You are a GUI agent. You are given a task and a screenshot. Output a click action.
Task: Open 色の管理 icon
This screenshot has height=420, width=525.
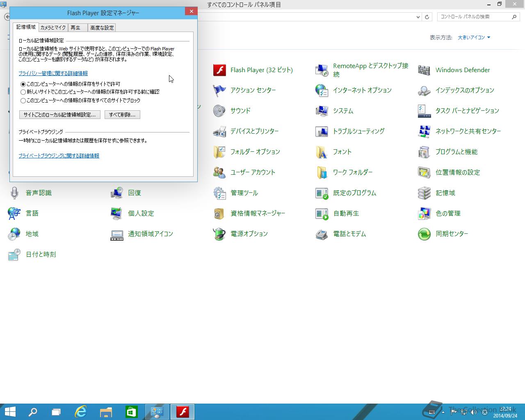tap(425, 214)
